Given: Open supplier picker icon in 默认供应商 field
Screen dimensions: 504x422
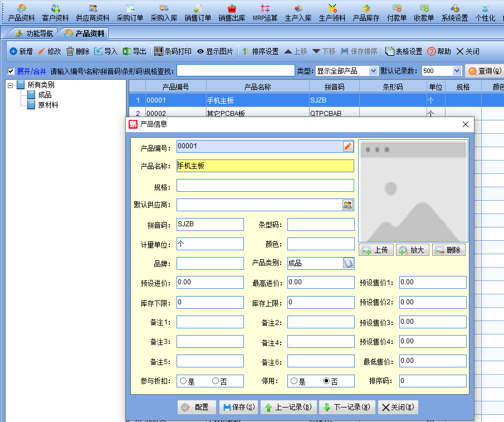Looking at the screenshot, I should pos(348,205).
